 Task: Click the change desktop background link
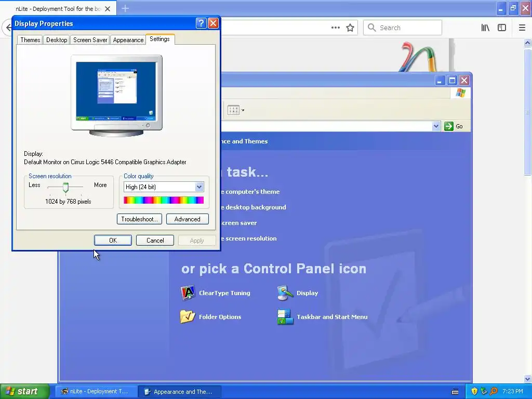click(254, 207)
